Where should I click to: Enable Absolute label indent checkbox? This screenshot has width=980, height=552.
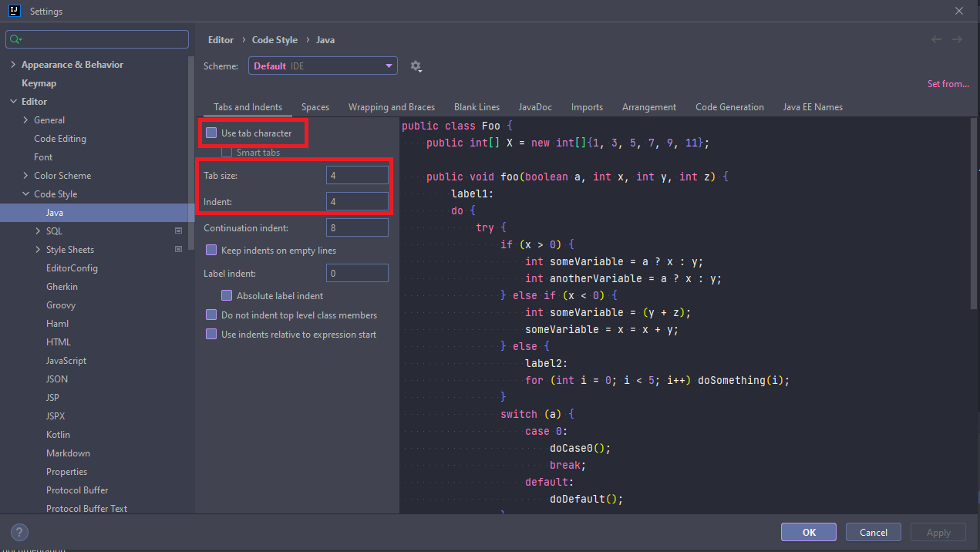point(227,296)
